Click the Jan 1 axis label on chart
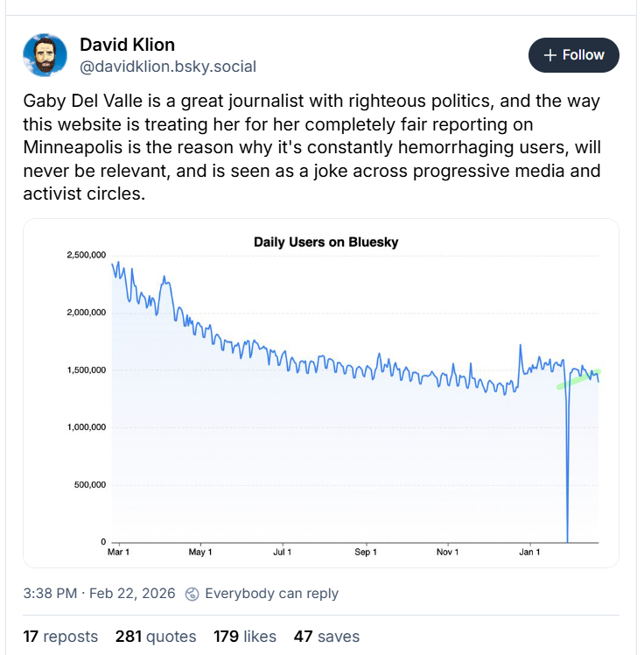Image resolution: width=644 pixels, height=655 pixels. coord(529,552)
